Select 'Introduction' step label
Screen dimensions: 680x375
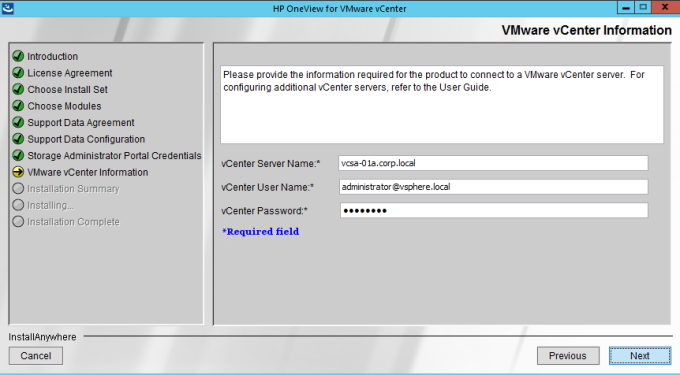[x=52, y=56]
